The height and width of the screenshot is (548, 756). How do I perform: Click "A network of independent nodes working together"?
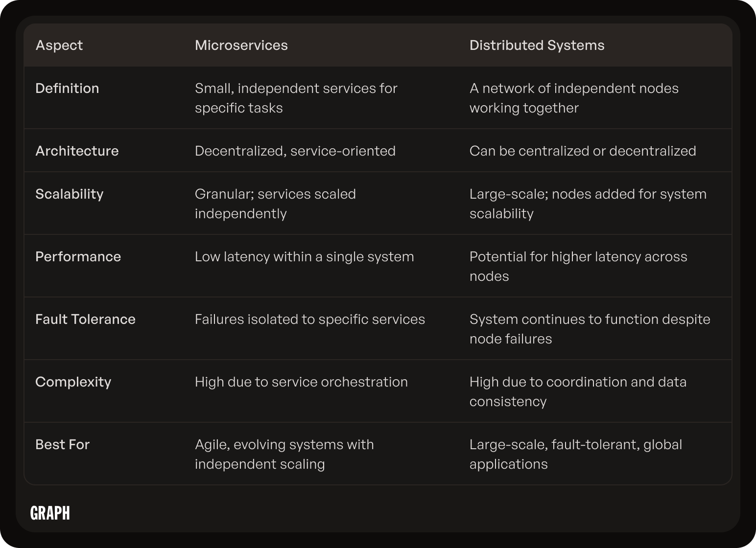point(574,98)
